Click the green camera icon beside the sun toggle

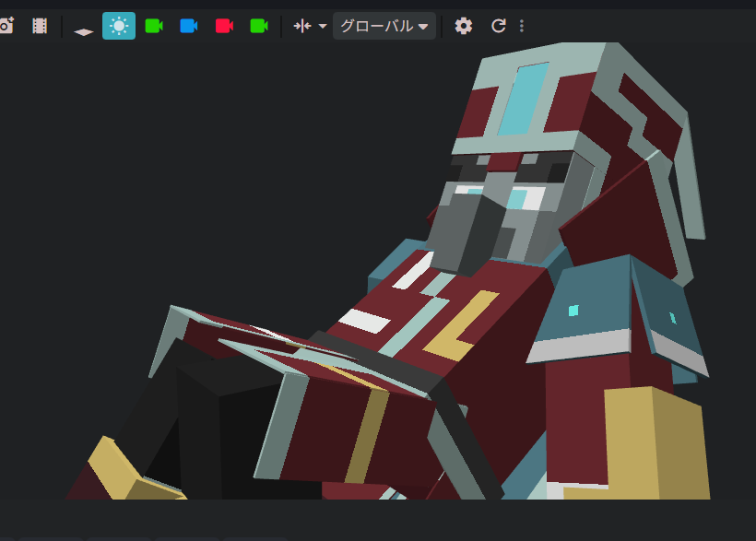tap(154, 26)
